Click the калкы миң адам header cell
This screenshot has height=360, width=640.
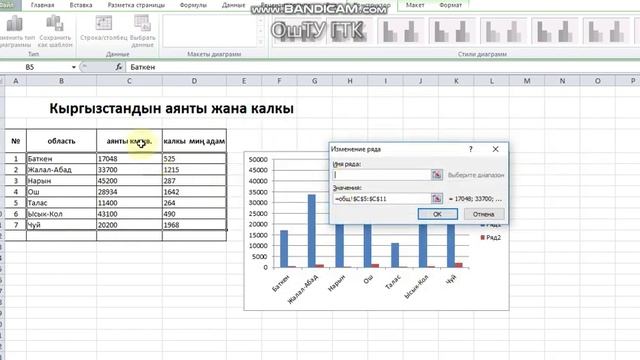pos(194,141)
